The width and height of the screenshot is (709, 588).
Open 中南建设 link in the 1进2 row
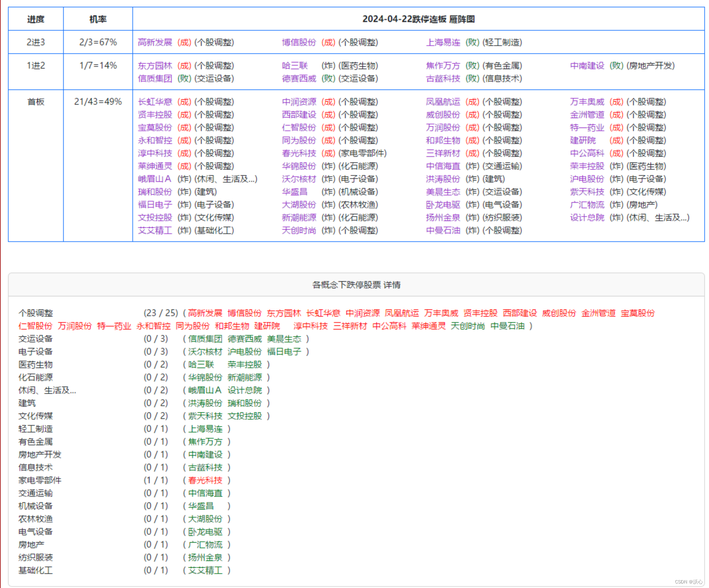[587, 66]
